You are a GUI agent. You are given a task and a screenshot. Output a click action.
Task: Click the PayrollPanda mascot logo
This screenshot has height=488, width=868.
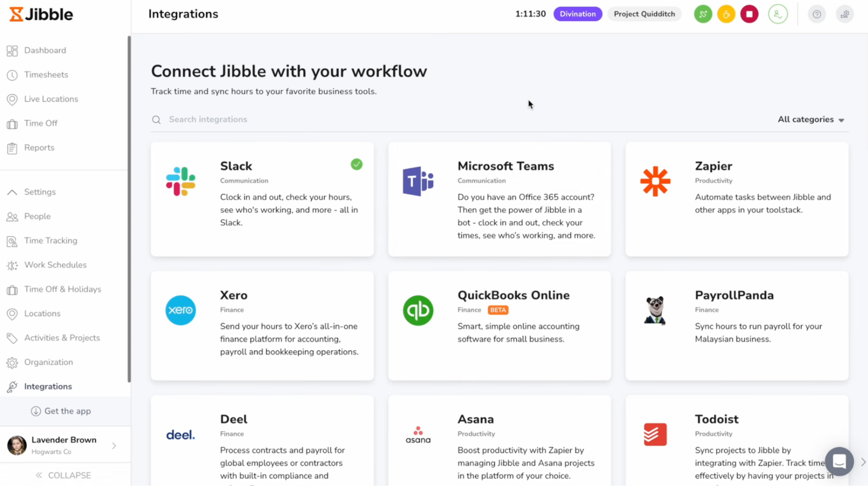(x=655, y=310)
